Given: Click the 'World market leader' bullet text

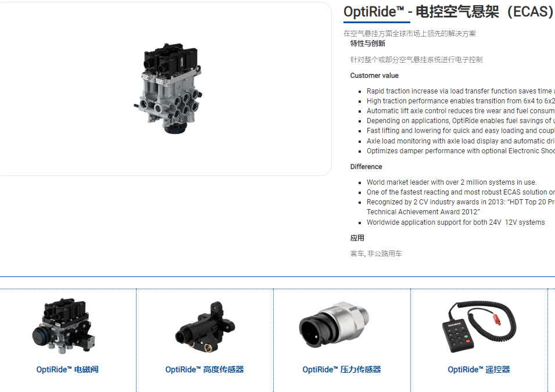Looking at the screenshot, I should [x=452, y=182].
